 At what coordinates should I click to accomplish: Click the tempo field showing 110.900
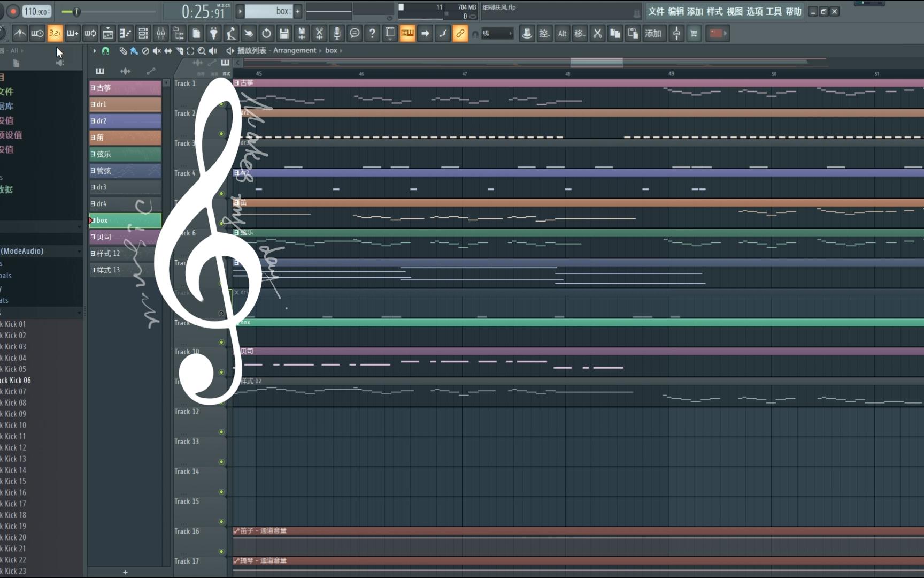(37, 11)
